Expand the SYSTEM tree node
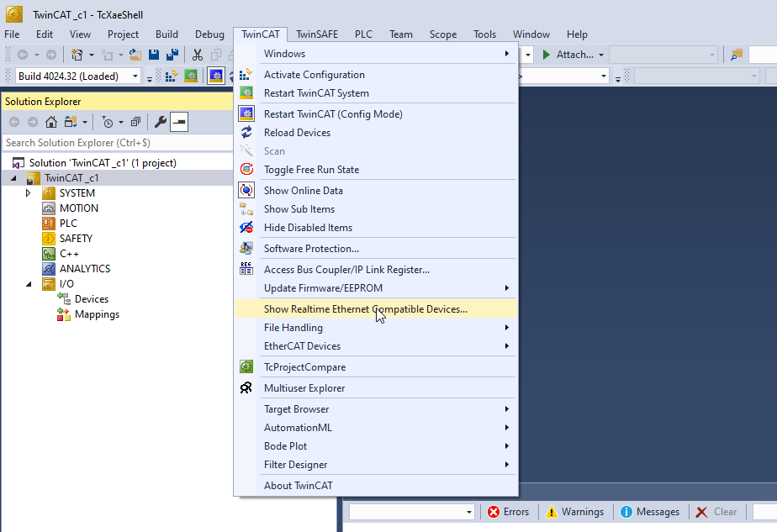Screen dimensions: 777x532 pos(28,193)
